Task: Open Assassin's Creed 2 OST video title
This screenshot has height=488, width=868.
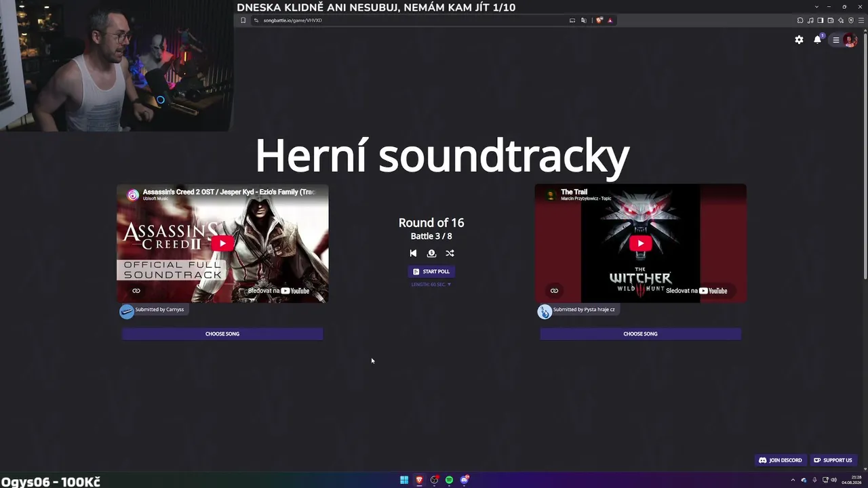Action: (x=229, y=192)
